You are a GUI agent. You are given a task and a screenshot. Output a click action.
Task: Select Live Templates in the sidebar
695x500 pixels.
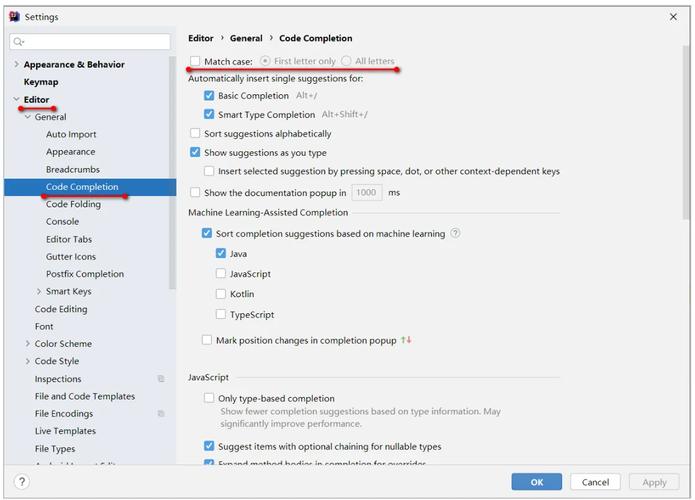coord(65,431)
